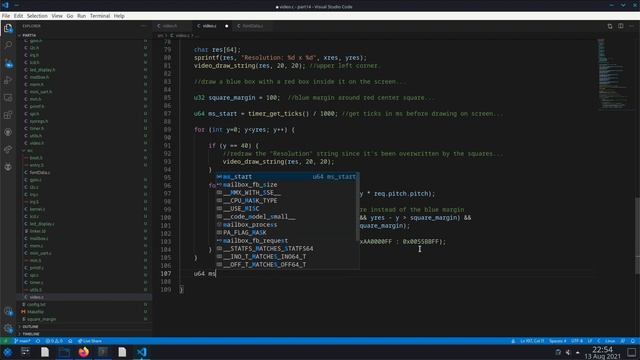This screenshot has width=640, height=360.
Task: Click the LF end-of-line indicator
Action: tap(590, 341)
